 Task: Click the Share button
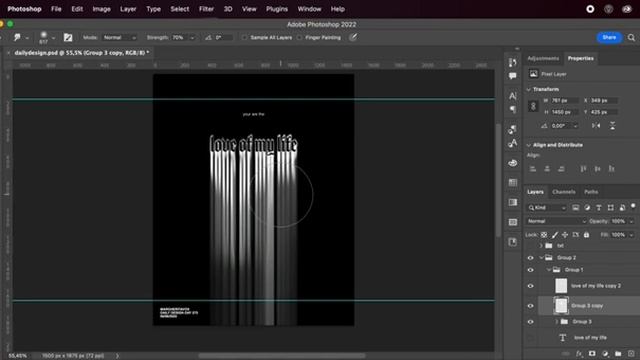[609, 38]
